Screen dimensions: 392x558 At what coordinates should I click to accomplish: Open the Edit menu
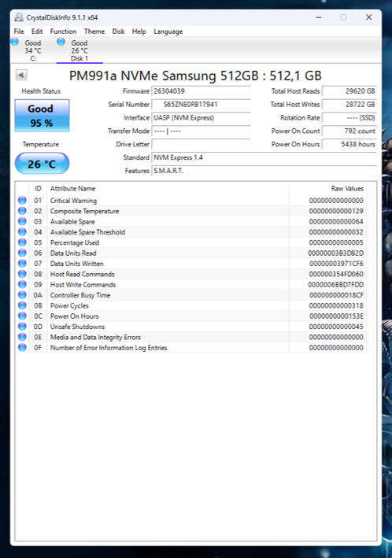pos(37,31)
